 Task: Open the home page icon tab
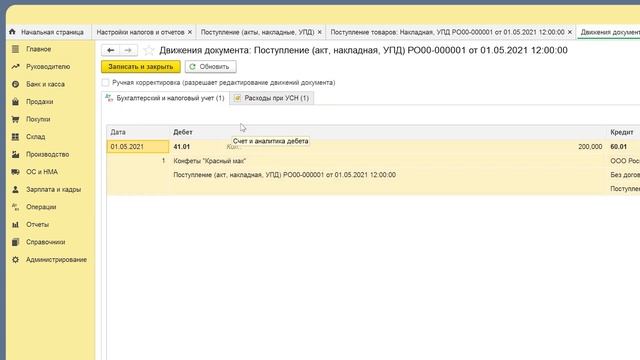point(12,31)
